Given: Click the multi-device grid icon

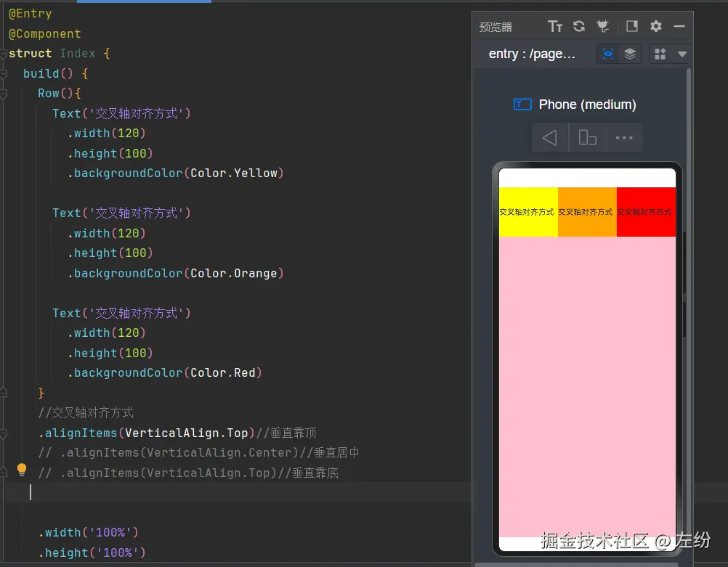Looking at the screenshot, I should (x=660, y=54).
